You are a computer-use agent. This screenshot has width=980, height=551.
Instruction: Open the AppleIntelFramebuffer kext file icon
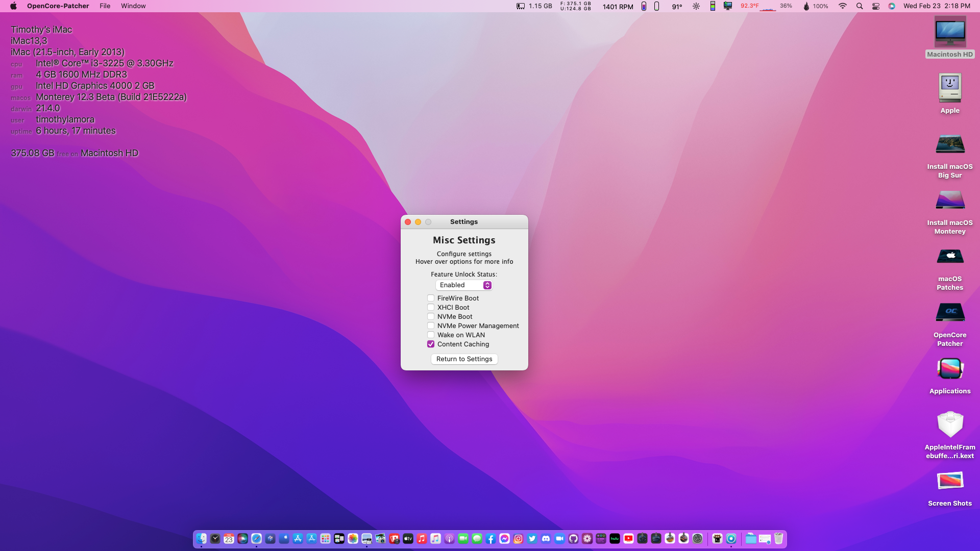950,424
